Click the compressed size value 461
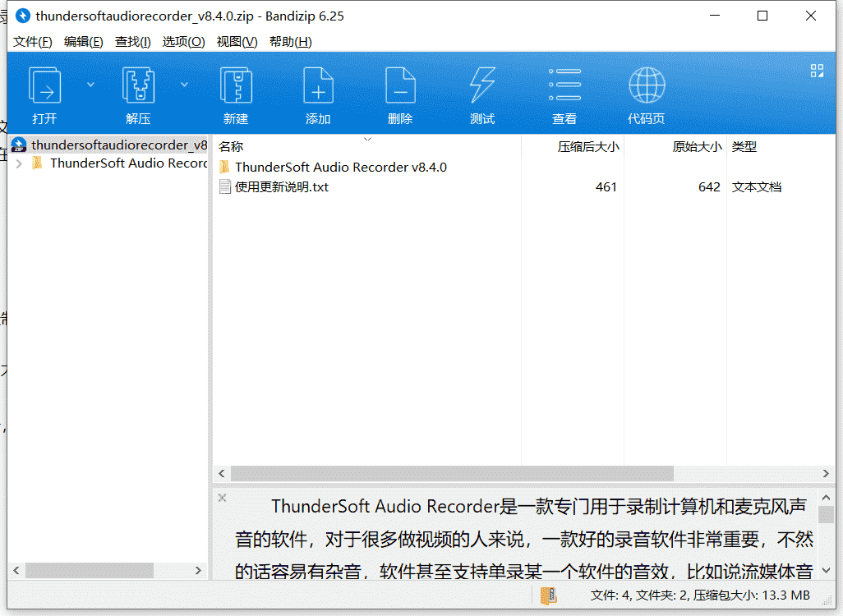The height and width of the screenshot is (616, 843). 606,187
